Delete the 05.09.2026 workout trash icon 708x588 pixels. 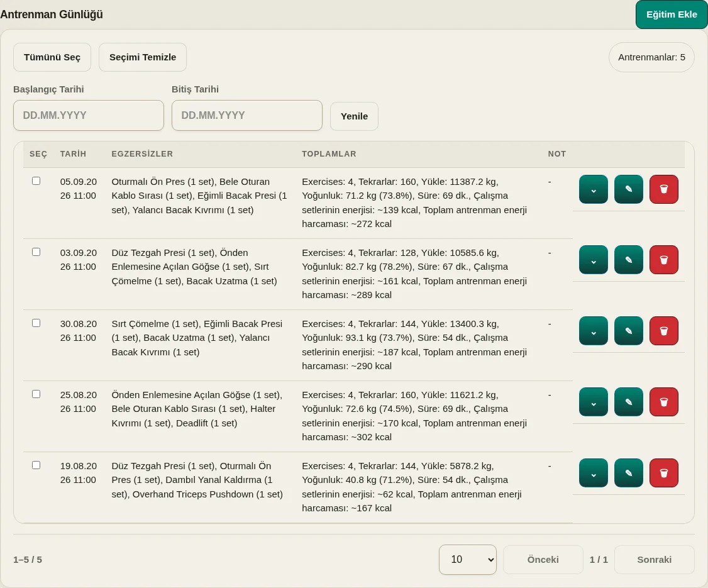point(664,189)
